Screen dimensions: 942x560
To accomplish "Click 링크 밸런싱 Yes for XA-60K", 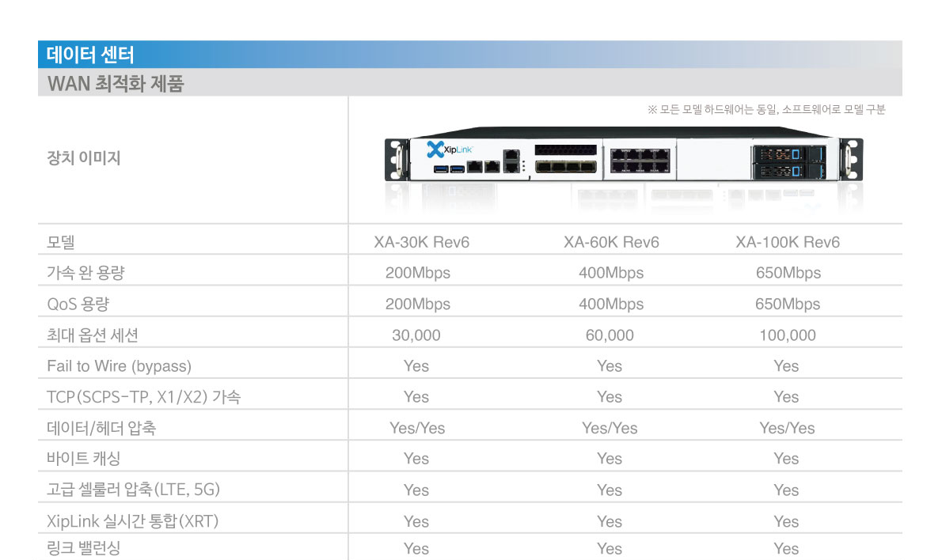I will 610,549.
